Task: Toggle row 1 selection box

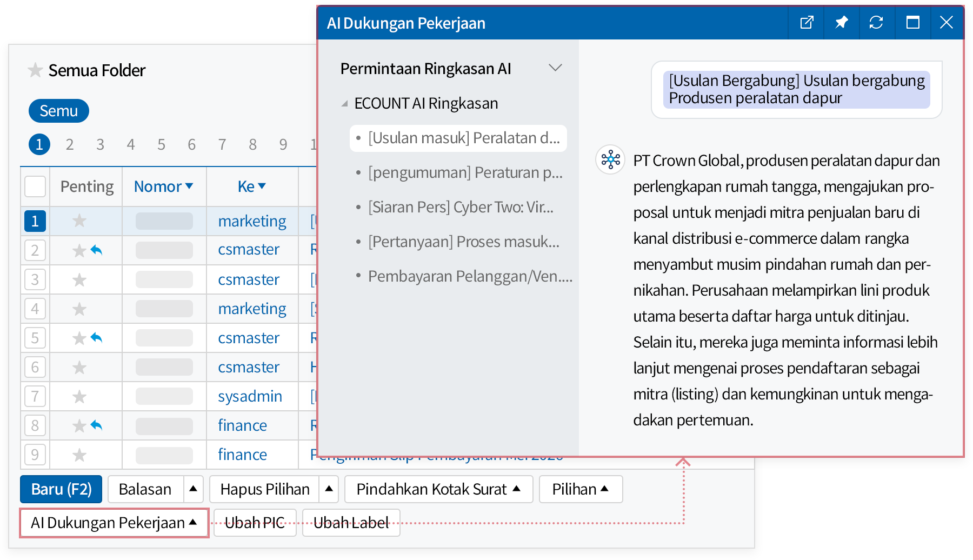Action: click(x=35, y=221)
